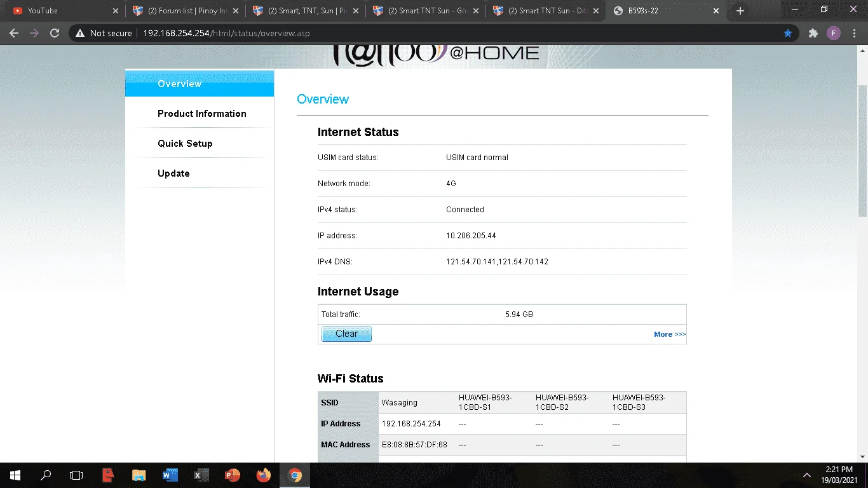868x488 pixels.
Task: Click the Internet Usage heading
Action: [358, 292]
